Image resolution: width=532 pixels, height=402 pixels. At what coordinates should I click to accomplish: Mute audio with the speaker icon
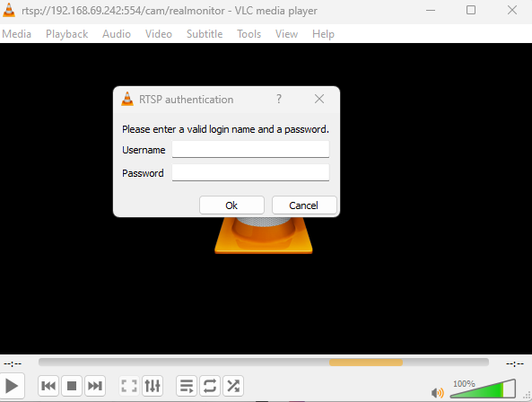coord(437,393)
